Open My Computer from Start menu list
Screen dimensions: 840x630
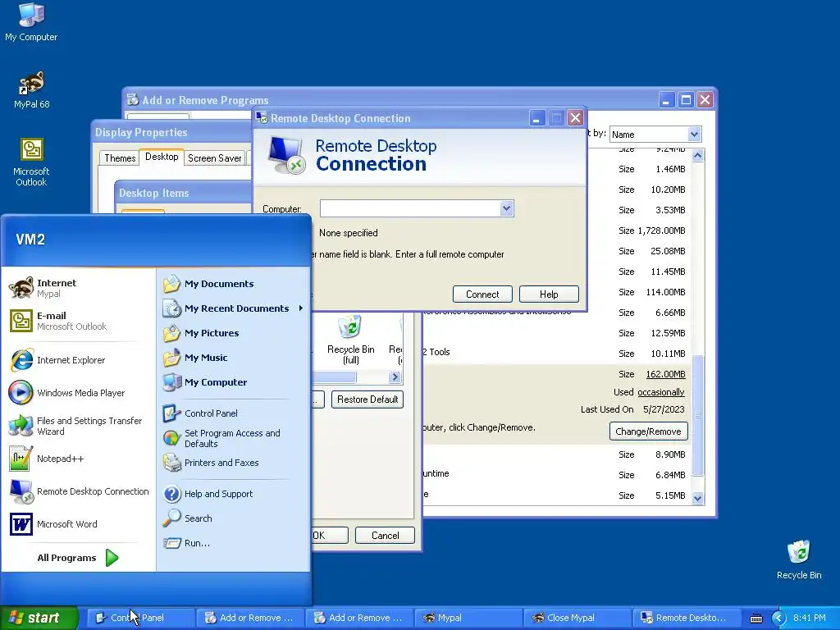pyautogui.click(x=233, y=382)
